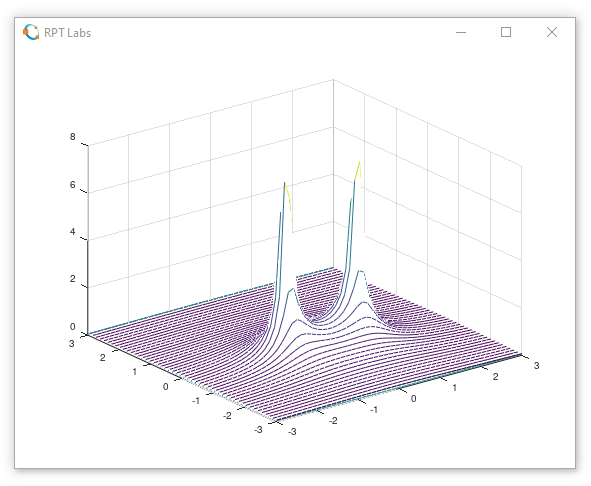This screenshot has width=591, height=486.
Task: Click the right horizontal axis label 2
Action: (x=496, y=376)
